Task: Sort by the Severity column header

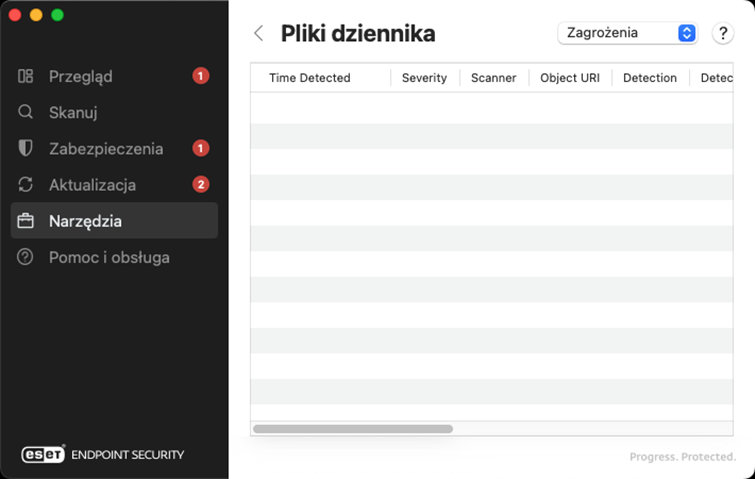Action: [424, 78]
